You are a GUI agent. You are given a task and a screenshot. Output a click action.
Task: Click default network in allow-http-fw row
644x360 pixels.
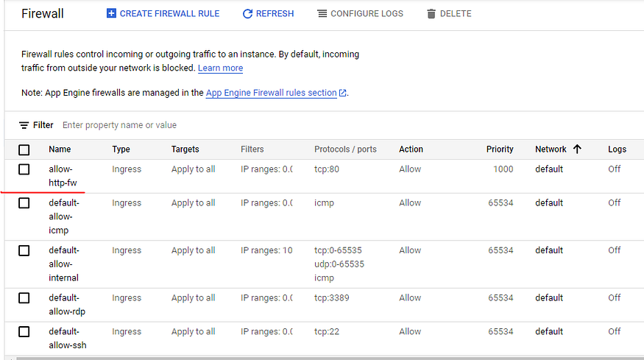point(549,169)
